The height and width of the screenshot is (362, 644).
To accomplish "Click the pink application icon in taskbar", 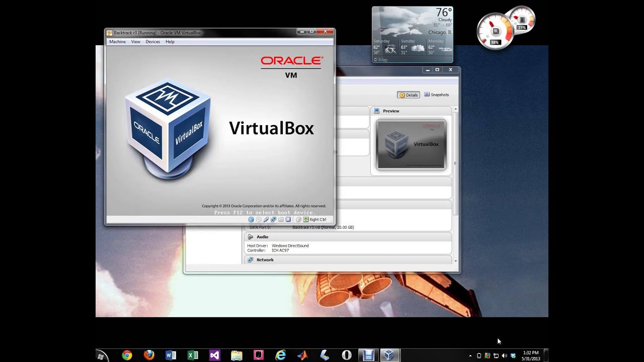I will click(259, 355).
